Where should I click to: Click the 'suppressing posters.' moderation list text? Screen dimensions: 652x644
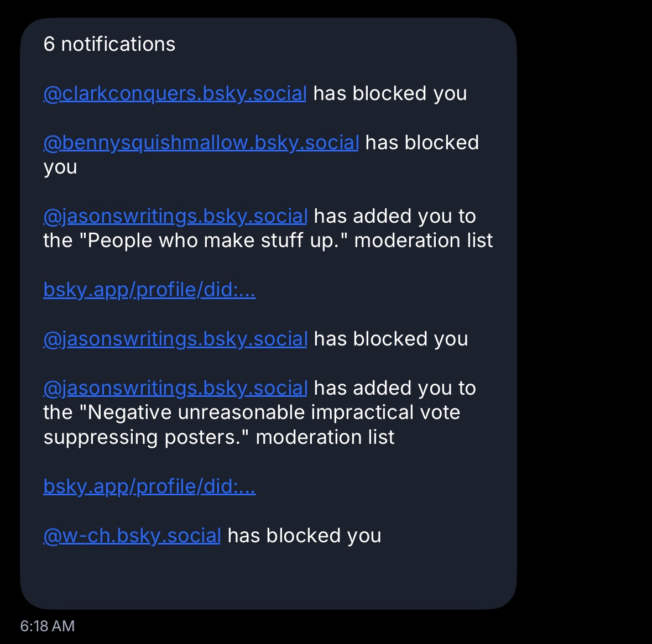147,437
